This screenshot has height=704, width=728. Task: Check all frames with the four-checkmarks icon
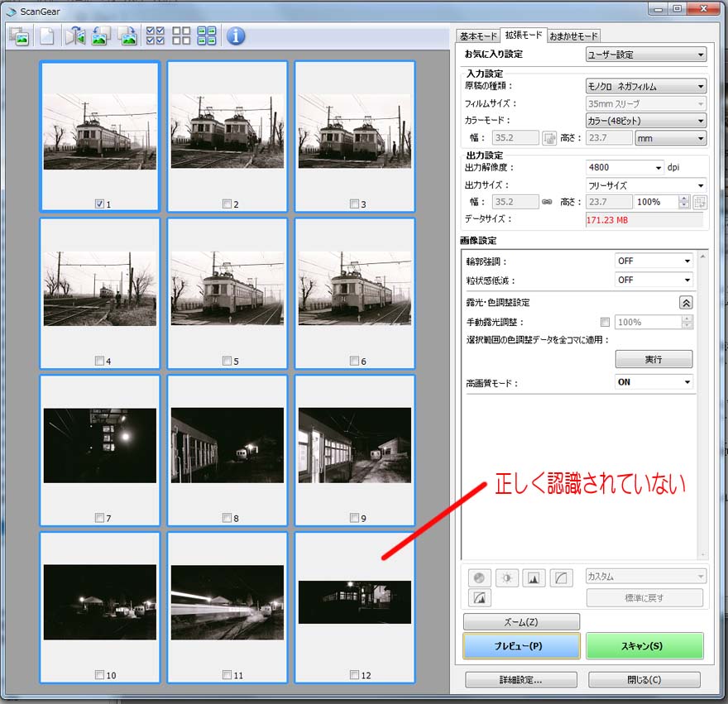155,36
